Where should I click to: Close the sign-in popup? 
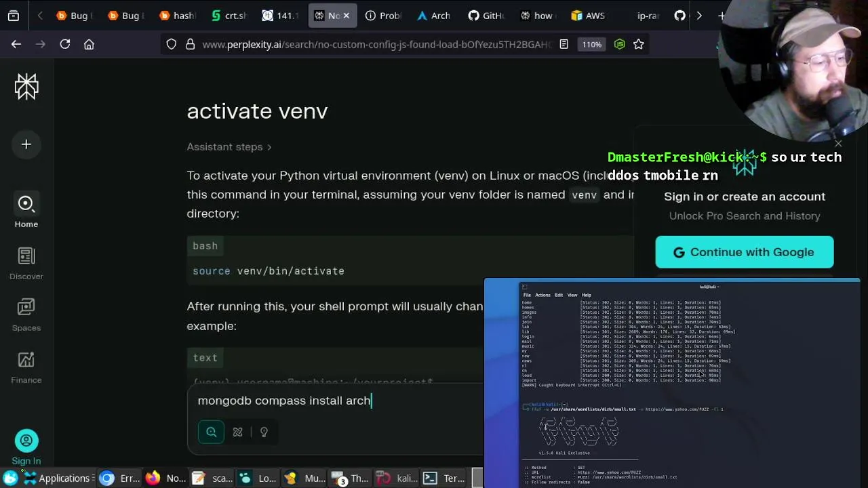tap(838, 144)
